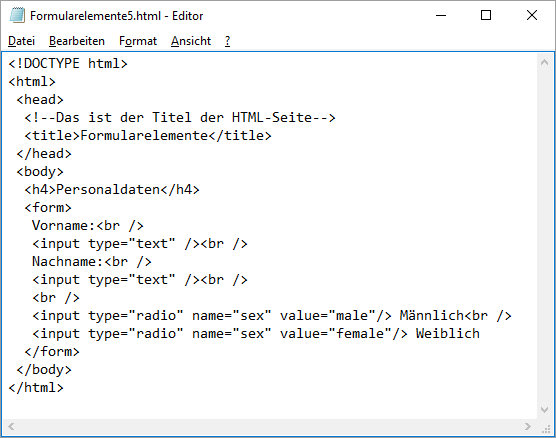Open the ? help menu
This screenshot has height=438, width=556.
[227, 41]
